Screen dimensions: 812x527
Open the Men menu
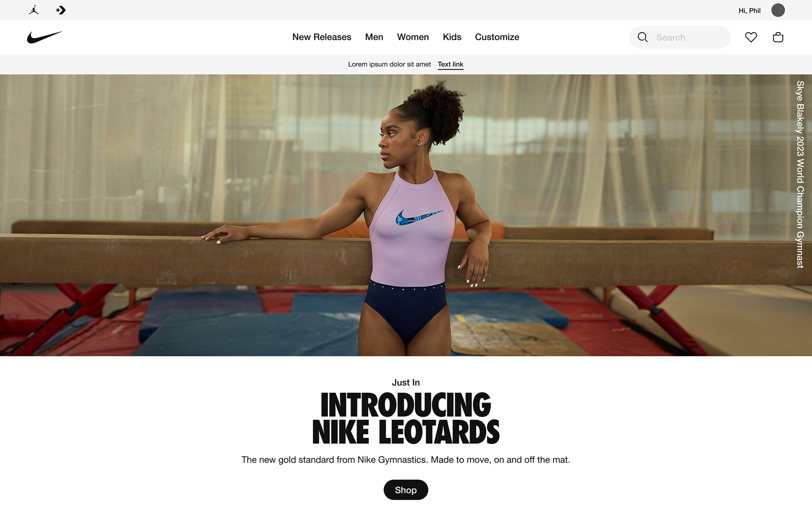tap(374, 37)
